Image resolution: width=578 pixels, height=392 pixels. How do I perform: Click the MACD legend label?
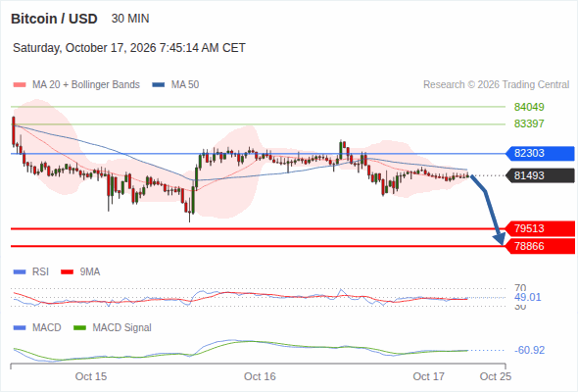[x=47, y=328]
